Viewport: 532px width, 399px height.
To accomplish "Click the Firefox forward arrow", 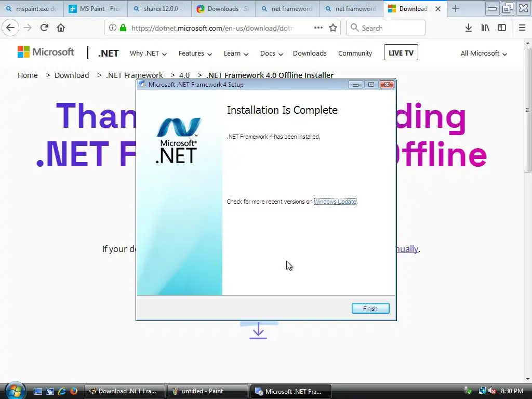I will [28, 28].
